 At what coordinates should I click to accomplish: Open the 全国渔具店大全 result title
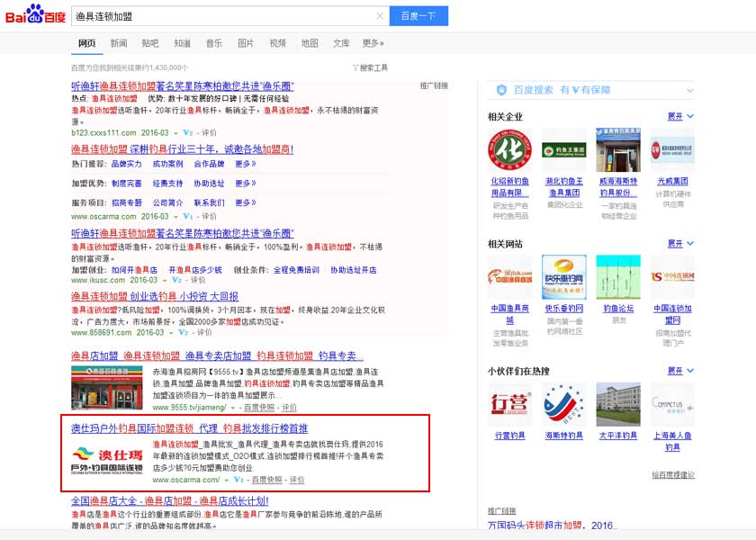click(x=170, y=501)
